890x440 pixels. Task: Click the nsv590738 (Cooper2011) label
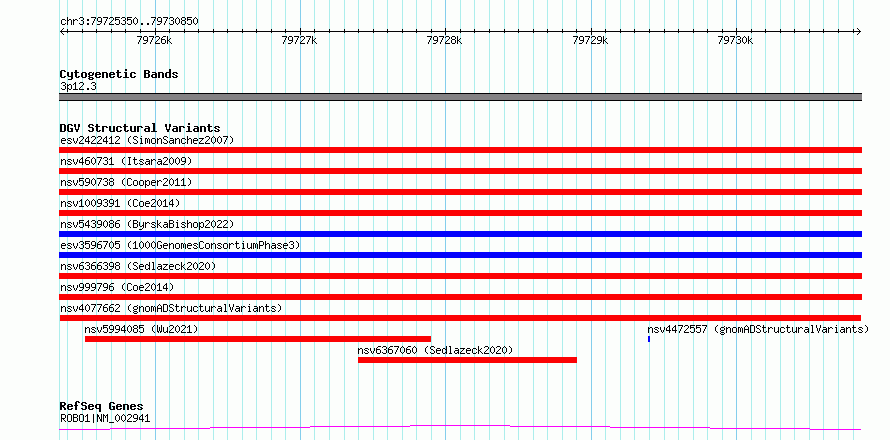[126, 182]
